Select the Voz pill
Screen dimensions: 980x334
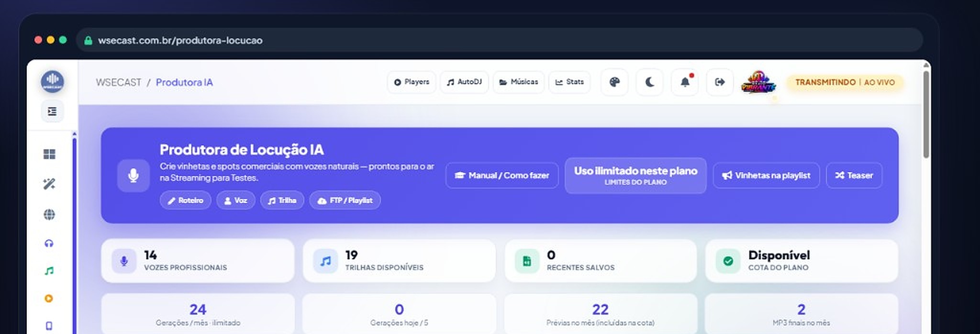[x=236, y=200]
